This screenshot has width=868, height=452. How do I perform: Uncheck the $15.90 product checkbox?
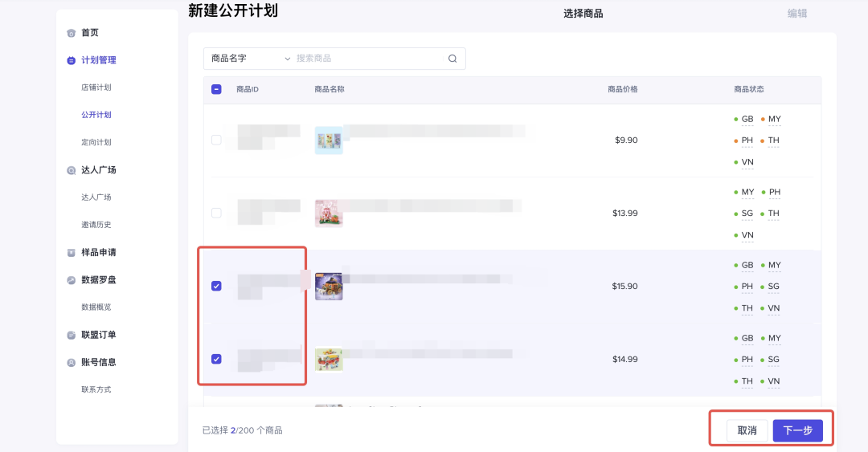pos(216,286)
